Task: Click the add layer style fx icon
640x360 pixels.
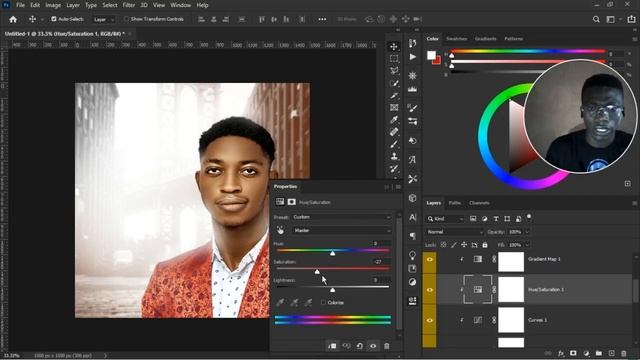Action: [x=561, y=353]
